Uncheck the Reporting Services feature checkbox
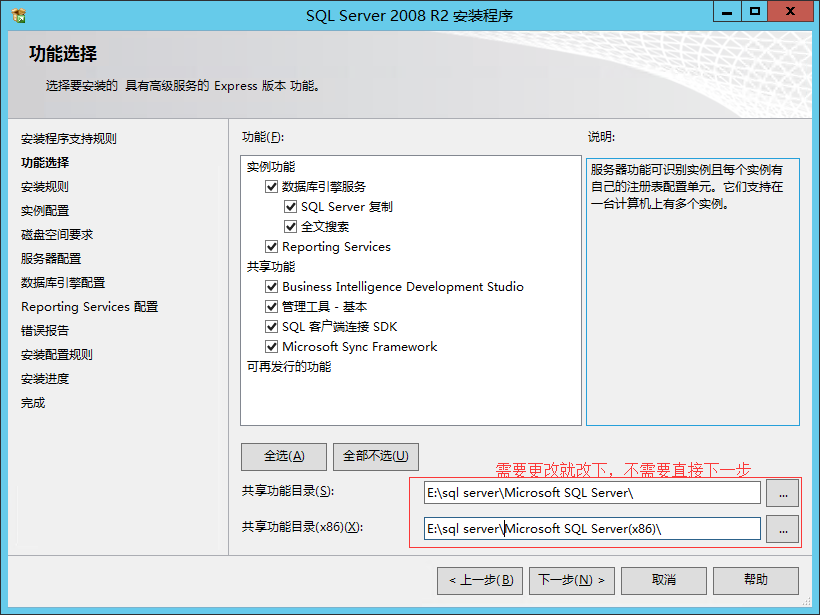 click(271, 246)
